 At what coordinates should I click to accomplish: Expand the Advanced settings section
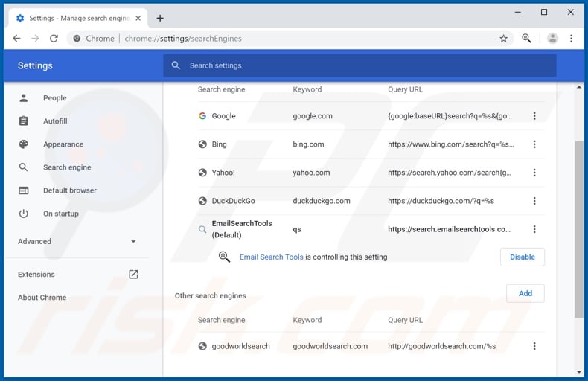tap(77, 242)
